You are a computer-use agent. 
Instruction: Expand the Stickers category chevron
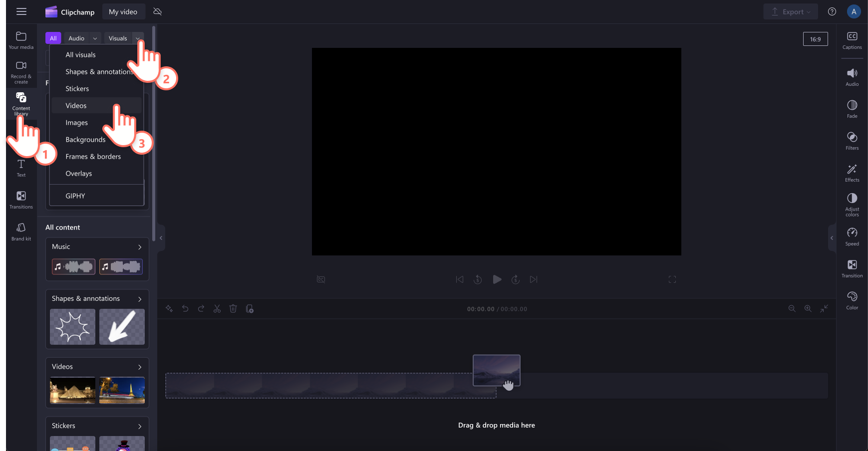140,426
